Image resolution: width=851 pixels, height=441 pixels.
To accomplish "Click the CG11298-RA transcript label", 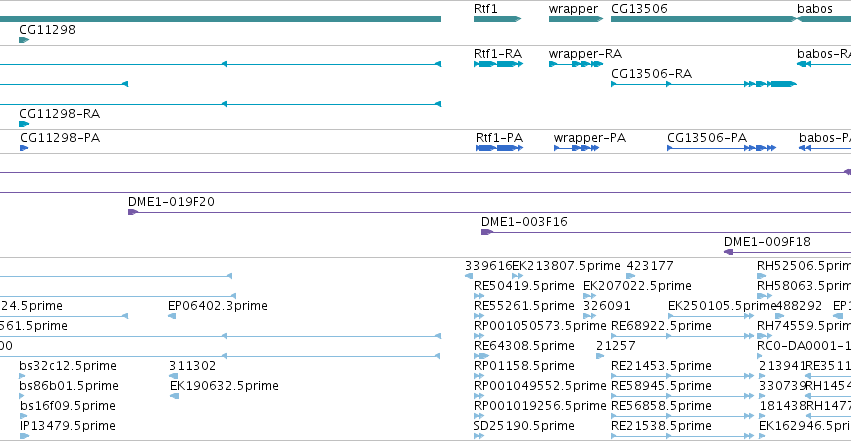I will (59, 114).
